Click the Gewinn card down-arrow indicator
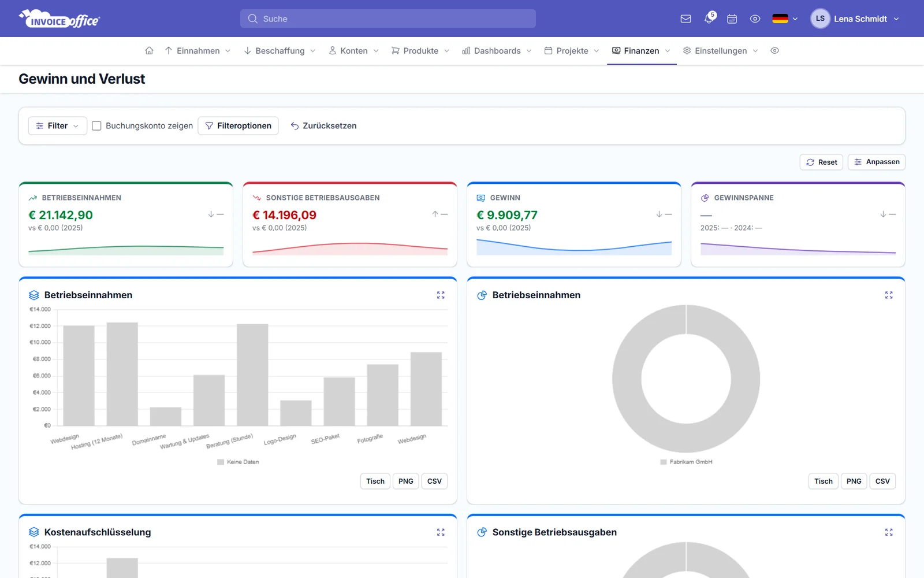 coord(660,214)
